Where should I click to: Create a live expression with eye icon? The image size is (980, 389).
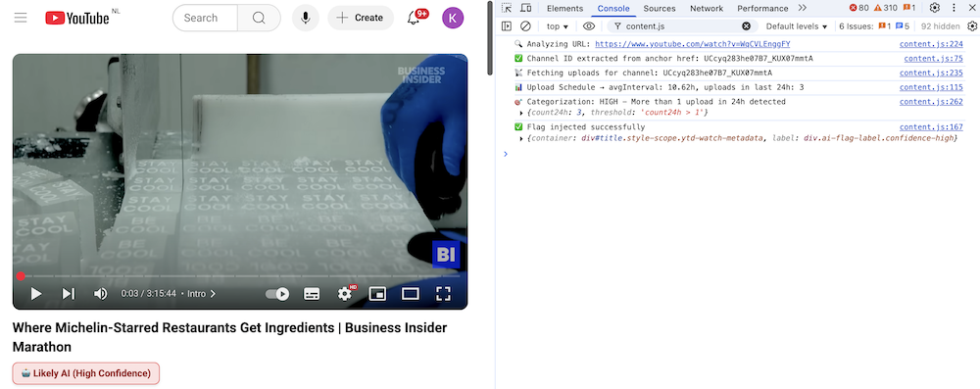click(589, 26)
